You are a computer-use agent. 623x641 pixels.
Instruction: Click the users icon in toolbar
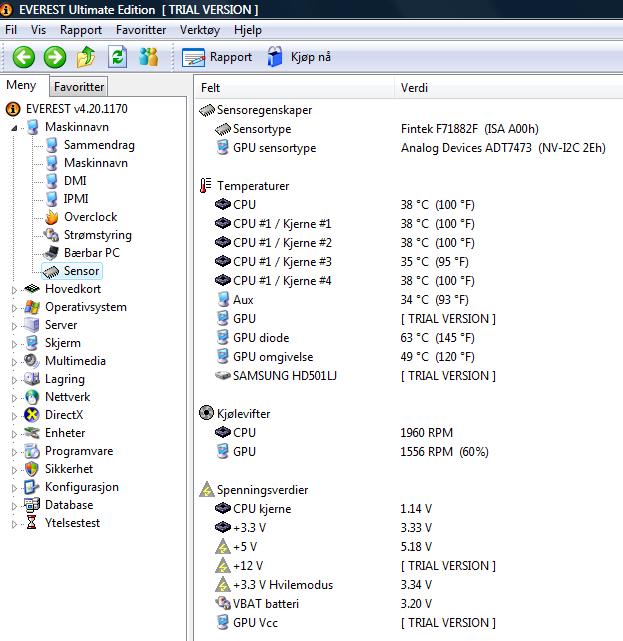coord(148,57)
